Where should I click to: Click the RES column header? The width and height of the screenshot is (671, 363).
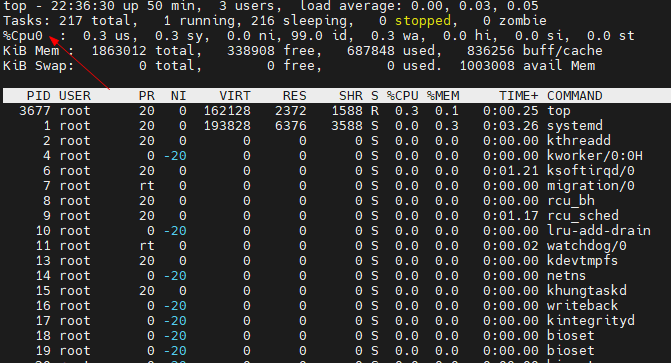pos(295,95)
